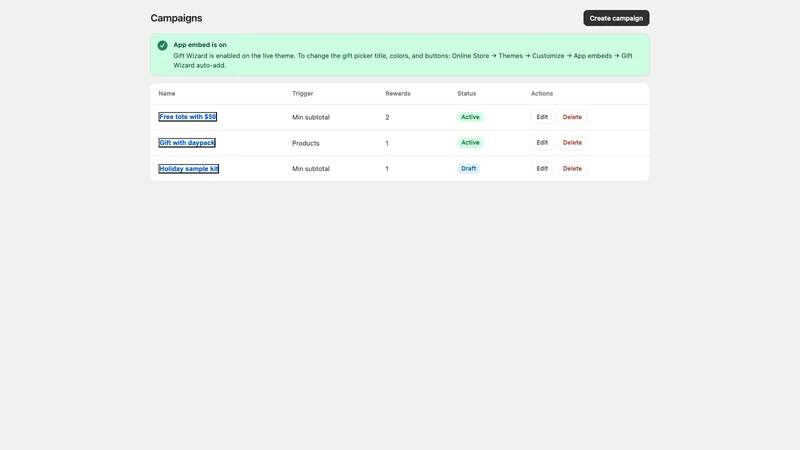Edit the Holiday sample kit campaign
The height and width of the screenshot is (450, 800).
coord(542,168)
